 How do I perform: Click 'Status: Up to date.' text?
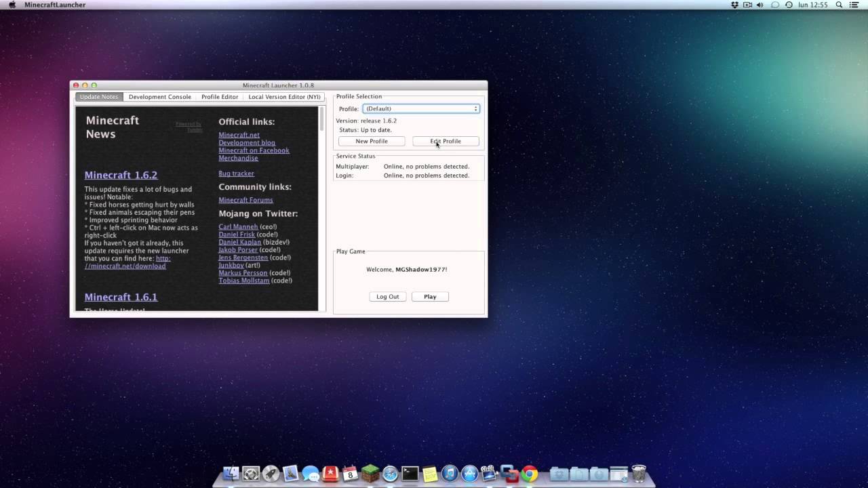(366, 129)
